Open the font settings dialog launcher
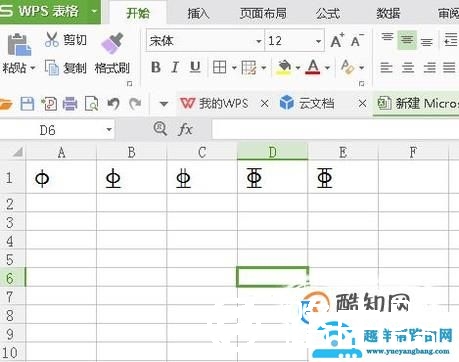The height and width of the screenshot is (362, 459). (362, 83)
